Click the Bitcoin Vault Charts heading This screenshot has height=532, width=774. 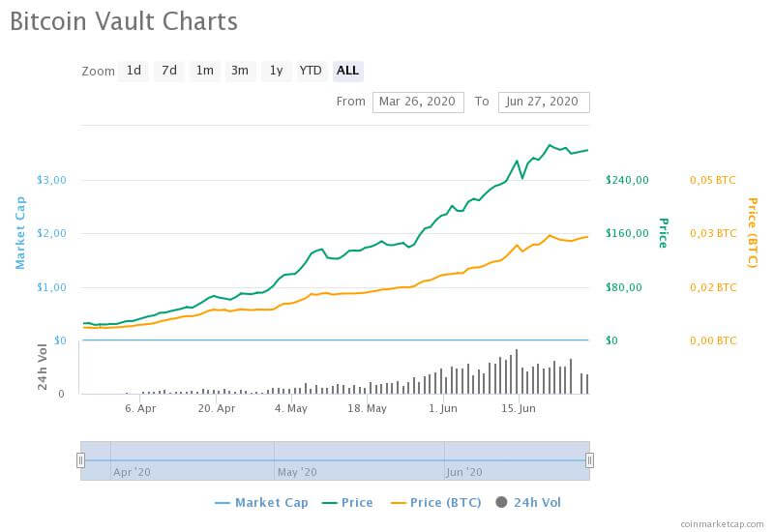[124, 21]
